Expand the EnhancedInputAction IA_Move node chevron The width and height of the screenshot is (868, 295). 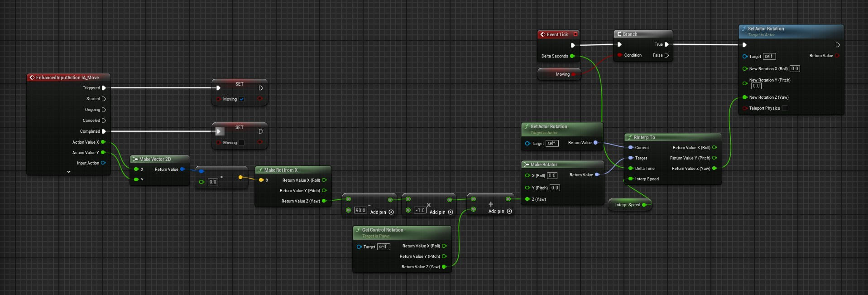pos(69,172)
